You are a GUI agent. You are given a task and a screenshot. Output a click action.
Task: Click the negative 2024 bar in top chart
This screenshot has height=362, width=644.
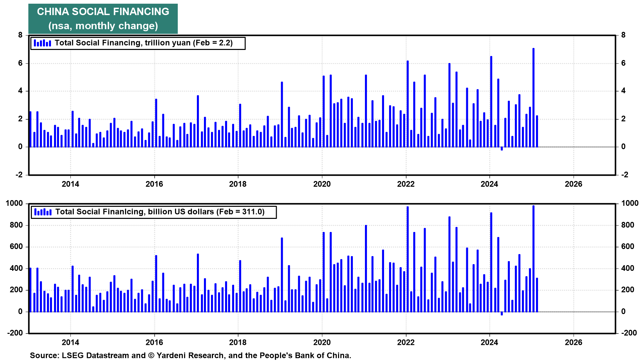pos(502,148)
